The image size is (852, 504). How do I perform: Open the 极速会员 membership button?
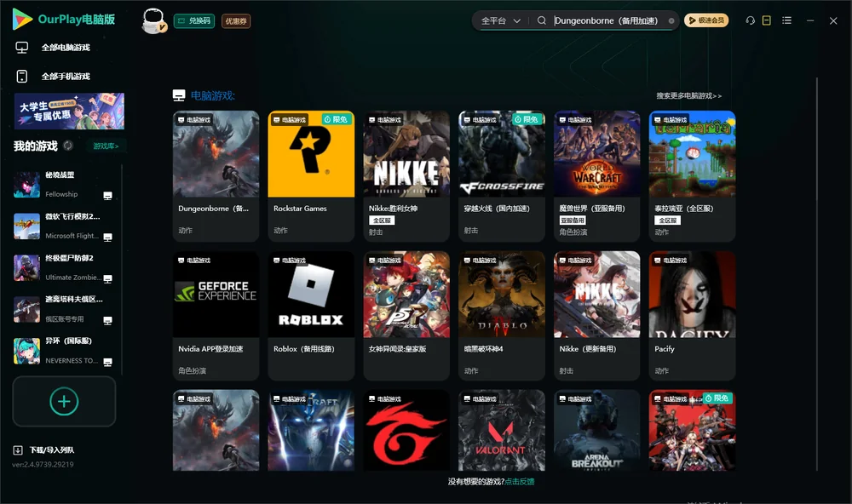[706, 20]
